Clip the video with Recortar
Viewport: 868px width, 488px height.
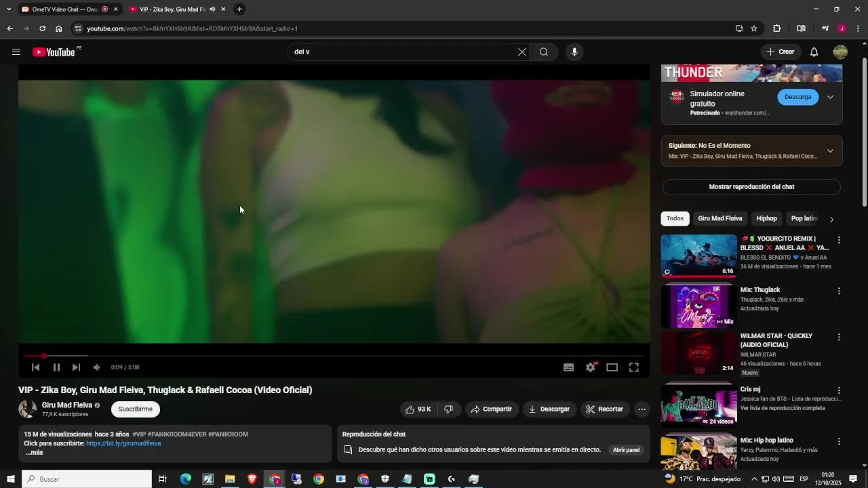point(604,409)
